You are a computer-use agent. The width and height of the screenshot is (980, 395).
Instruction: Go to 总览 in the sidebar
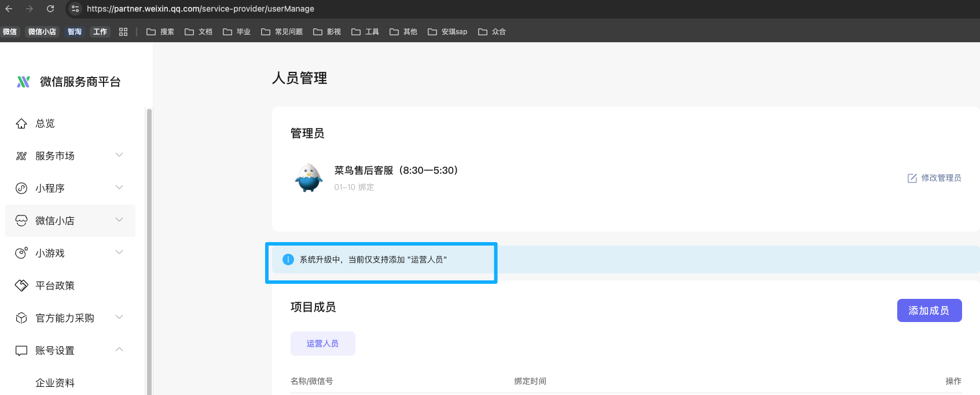pos(45,123)
